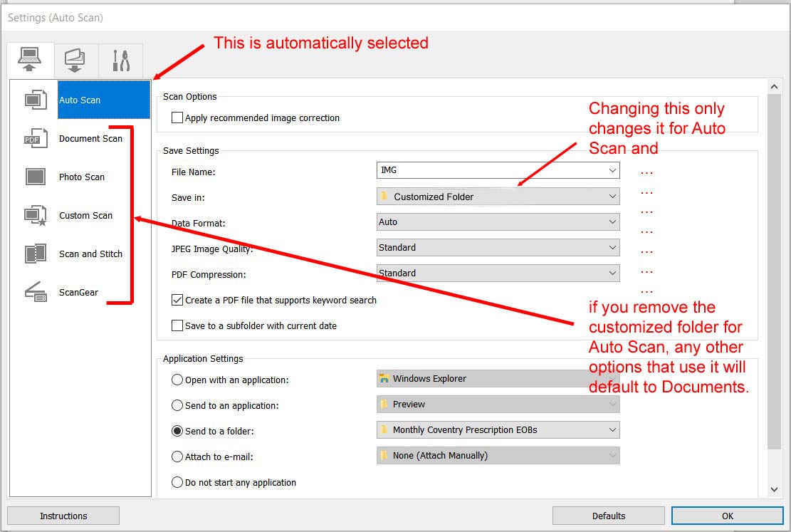Viewport: 791px width, 532px height.
Task: Open the general settings tools tab
Action: tap(120, 61)
